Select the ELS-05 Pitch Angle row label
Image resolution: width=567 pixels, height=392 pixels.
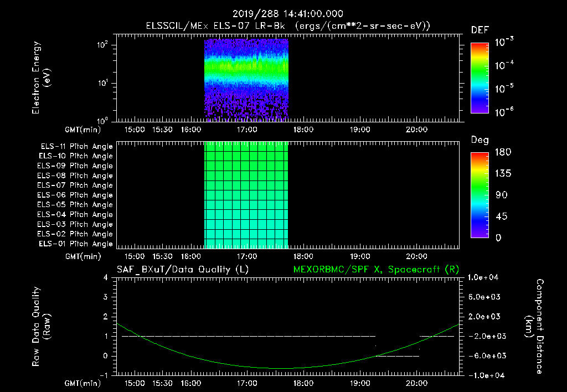pos(75,205)
